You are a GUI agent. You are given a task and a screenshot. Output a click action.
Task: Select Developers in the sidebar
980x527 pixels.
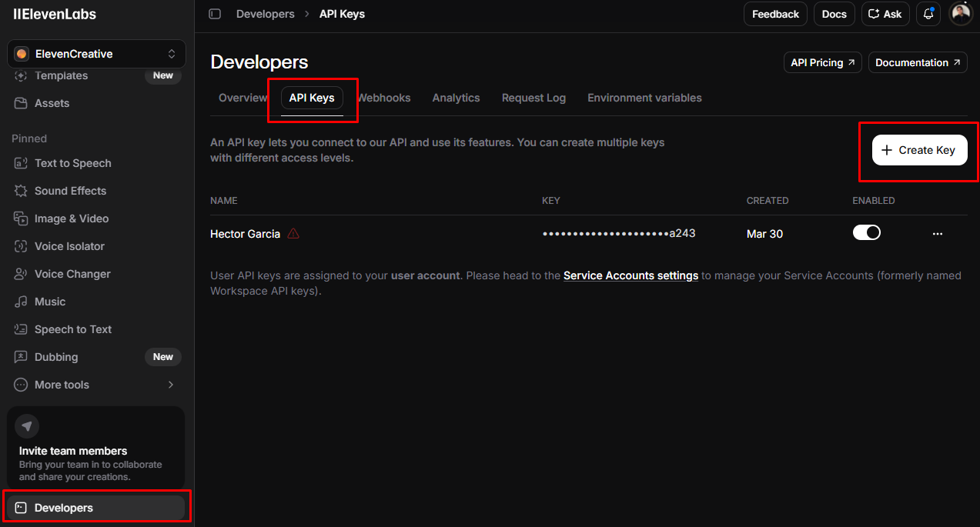coord(96,508)
